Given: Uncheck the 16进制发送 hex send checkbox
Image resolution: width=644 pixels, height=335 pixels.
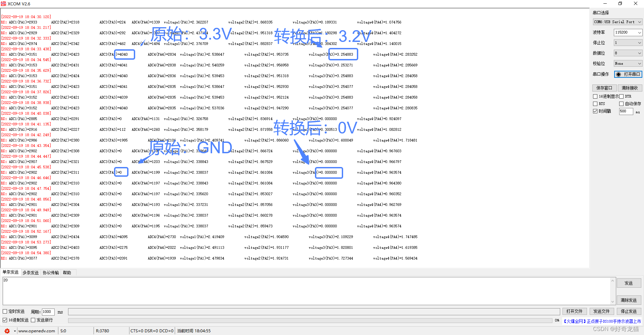Looking at the screenshot, I should pos(5,320).
